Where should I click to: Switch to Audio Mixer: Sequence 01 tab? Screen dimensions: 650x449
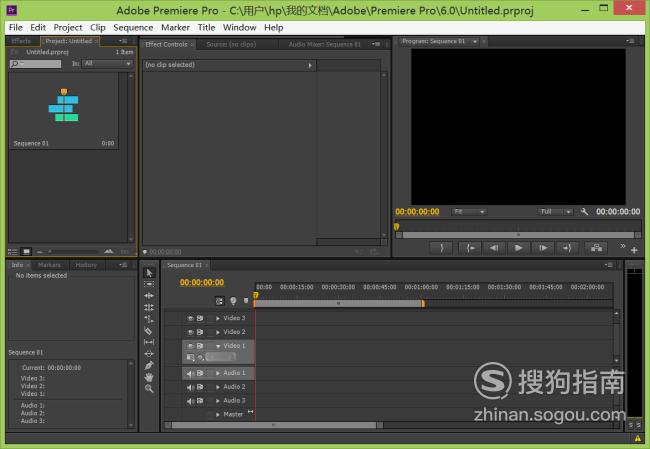click(x=325, y=44)
